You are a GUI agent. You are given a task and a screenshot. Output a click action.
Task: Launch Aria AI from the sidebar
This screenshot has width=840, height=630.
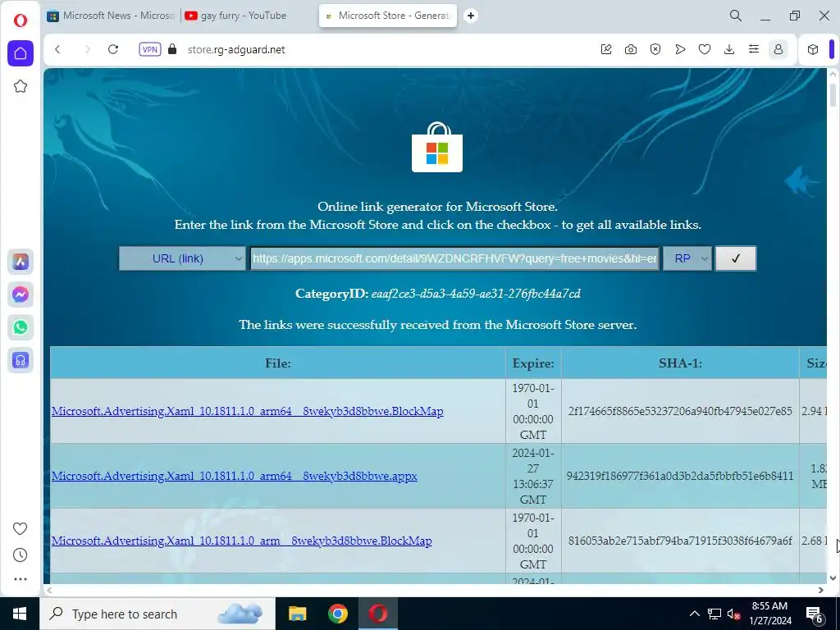click(x=21, y=262)
